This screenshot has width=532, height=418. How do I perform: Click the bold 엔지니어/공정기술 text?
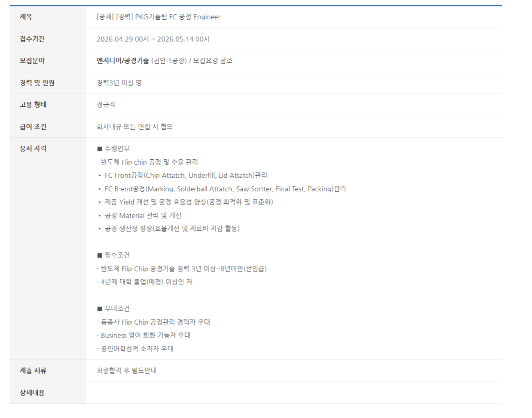[123, 61]
